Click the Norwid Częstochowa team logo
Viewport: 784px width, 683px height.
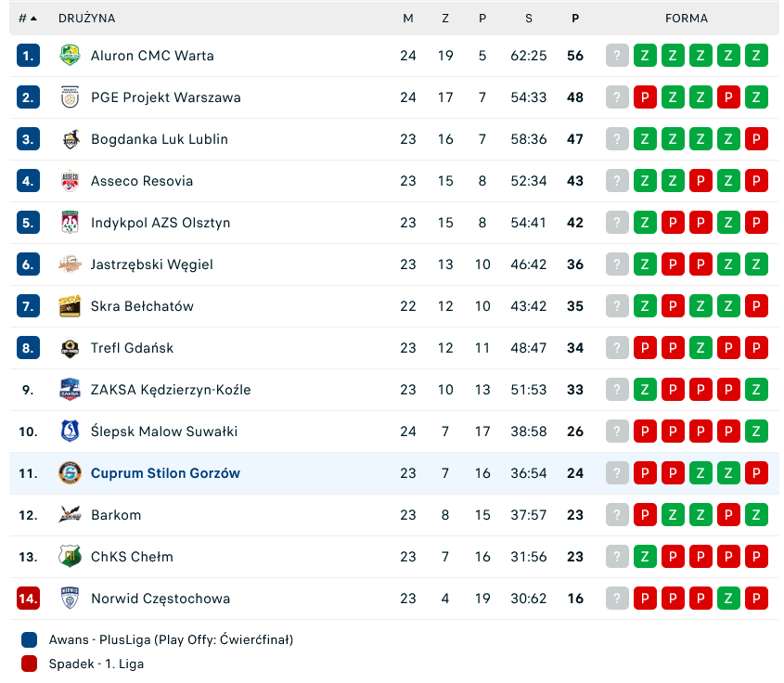point(70,599)
